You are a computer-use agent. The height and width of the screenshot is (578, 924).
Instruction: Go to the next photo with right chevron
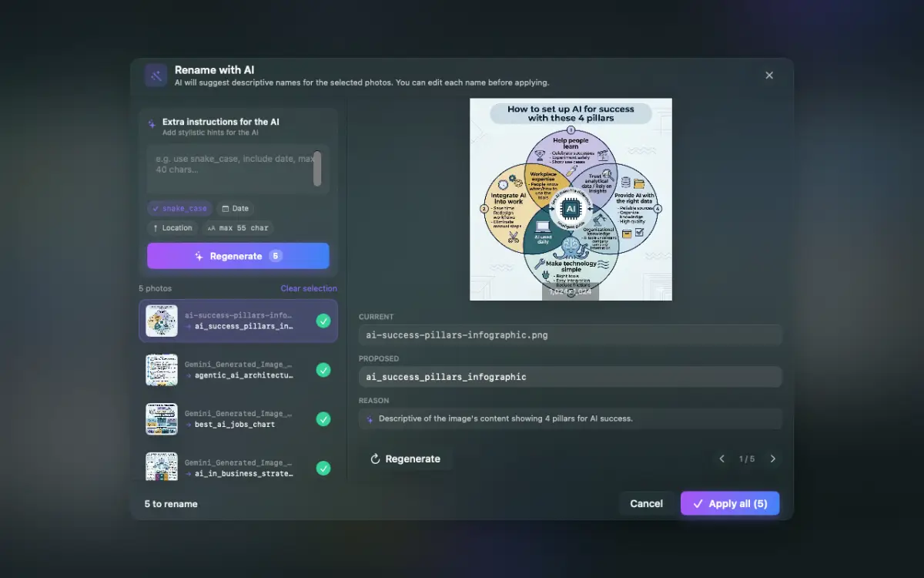click(x=773, y=459)
